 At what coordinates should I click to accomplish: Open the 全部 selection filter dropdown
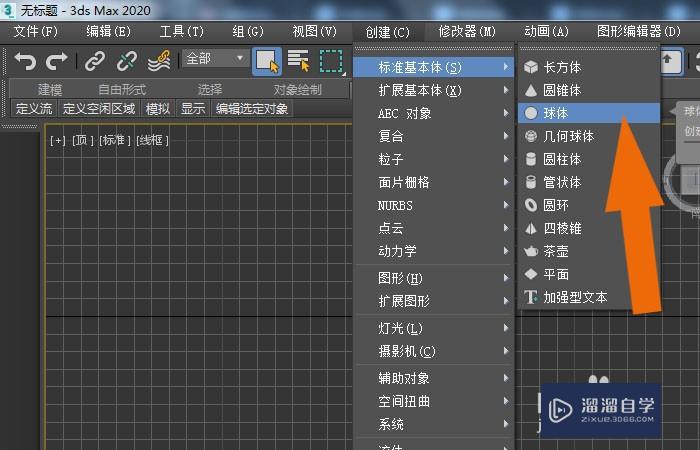(215, 58)
